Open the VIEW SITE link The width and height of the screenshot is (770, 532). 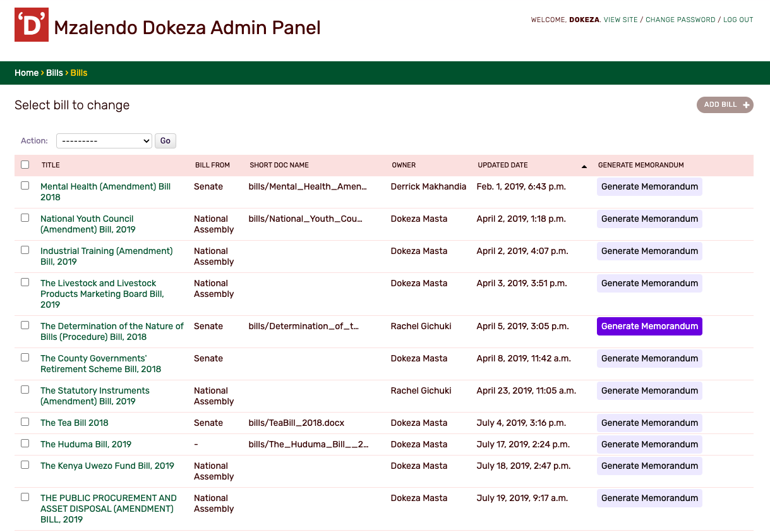coord(620,20)
